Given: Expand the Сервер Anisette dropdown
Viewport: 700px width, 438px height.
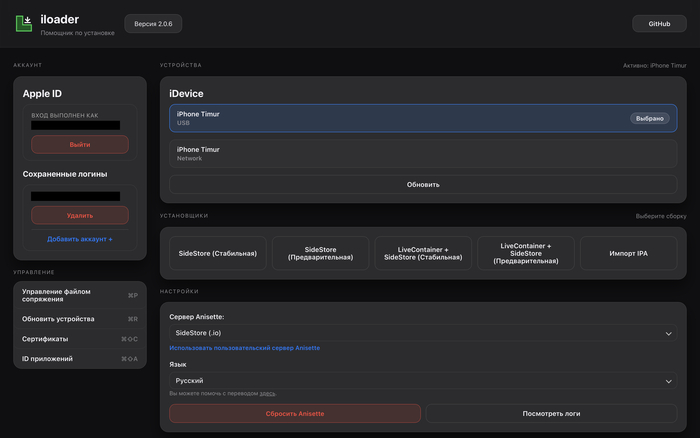Looking at the screenshot, I should tap(423, 333).
